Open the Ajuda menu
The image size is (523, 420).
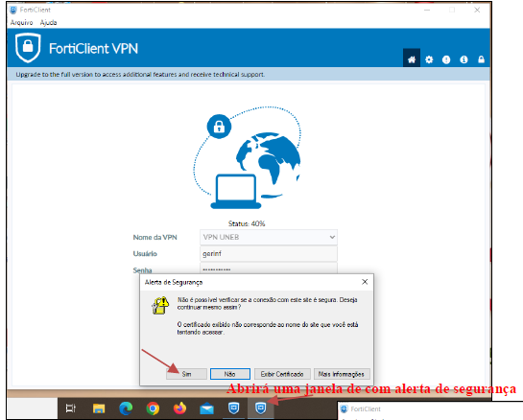[48, 22]
